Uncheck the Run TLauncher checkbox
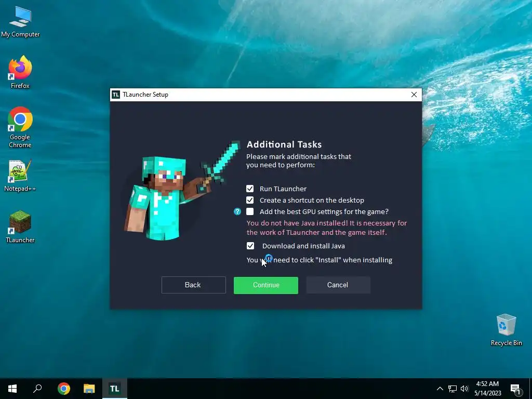 (250, 189)
